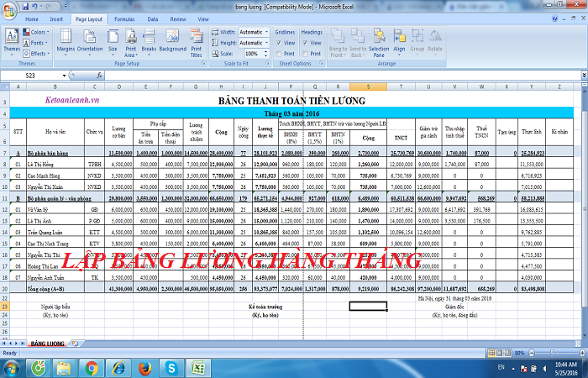Insert page Breaks
The width and height of the screenshot is (588, 378).
tap(149, 42)
